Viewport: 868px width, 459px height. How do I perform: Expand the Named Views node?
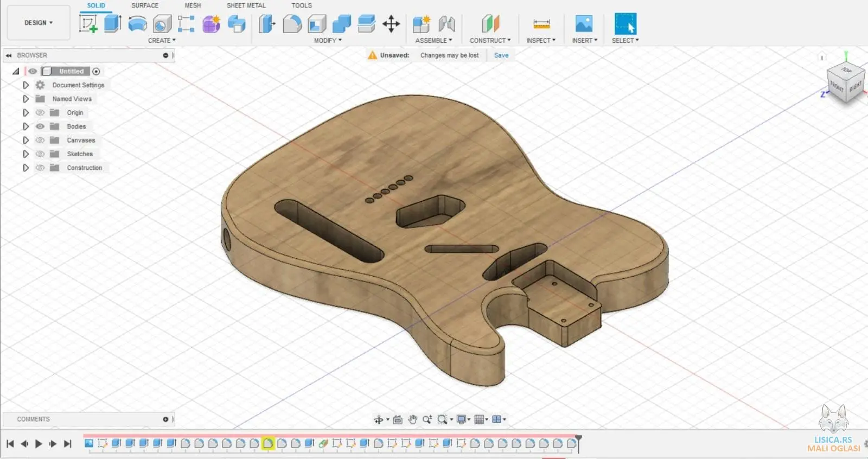click(x=25, y=99)
